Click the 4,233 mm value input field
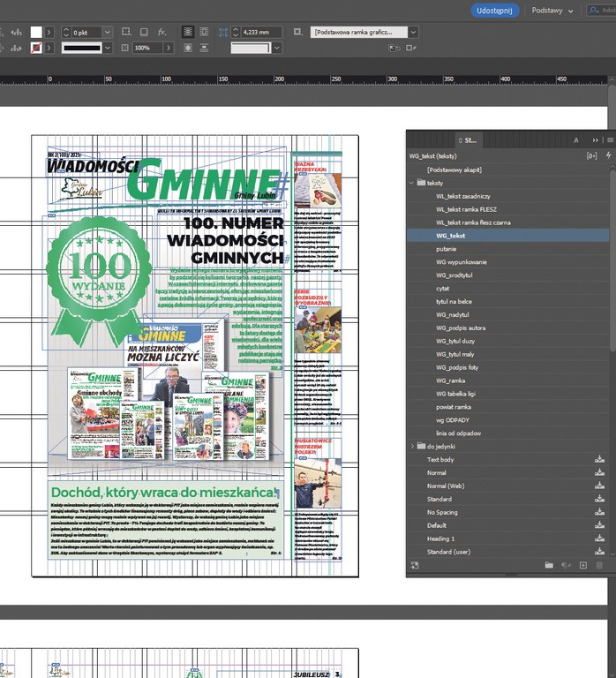 point(256,32)
